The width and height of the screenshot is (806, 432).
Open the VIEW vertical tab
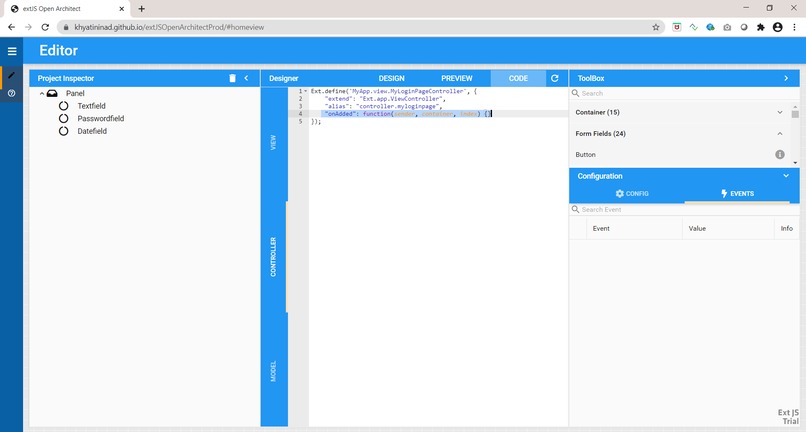click(x=273, y=142)
